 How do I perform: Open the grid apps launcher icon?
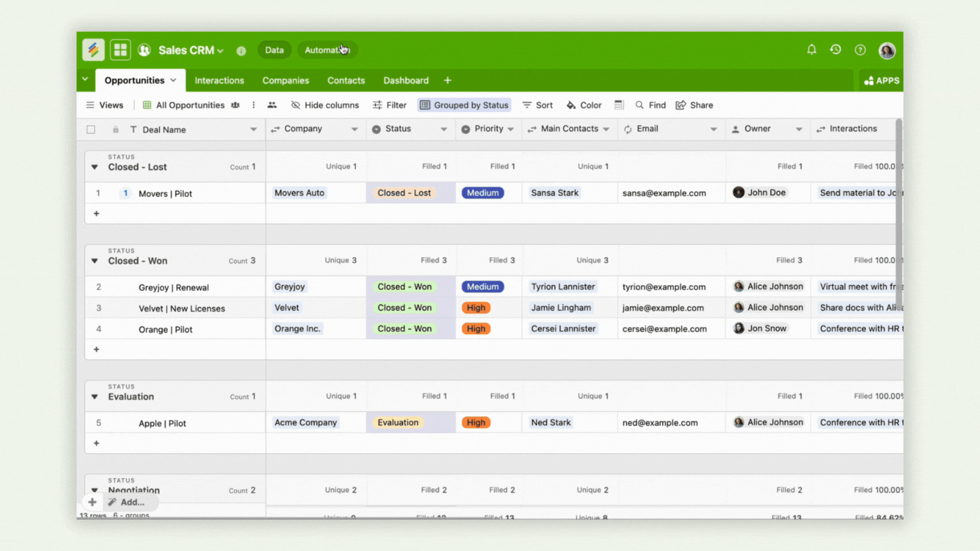pos(120,50)
